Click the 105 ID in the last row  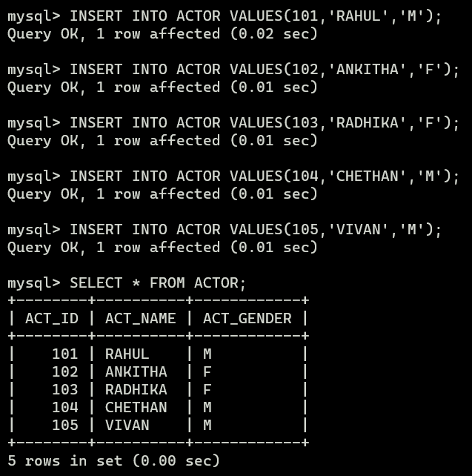pyautogui.click(x=65, y=426)
